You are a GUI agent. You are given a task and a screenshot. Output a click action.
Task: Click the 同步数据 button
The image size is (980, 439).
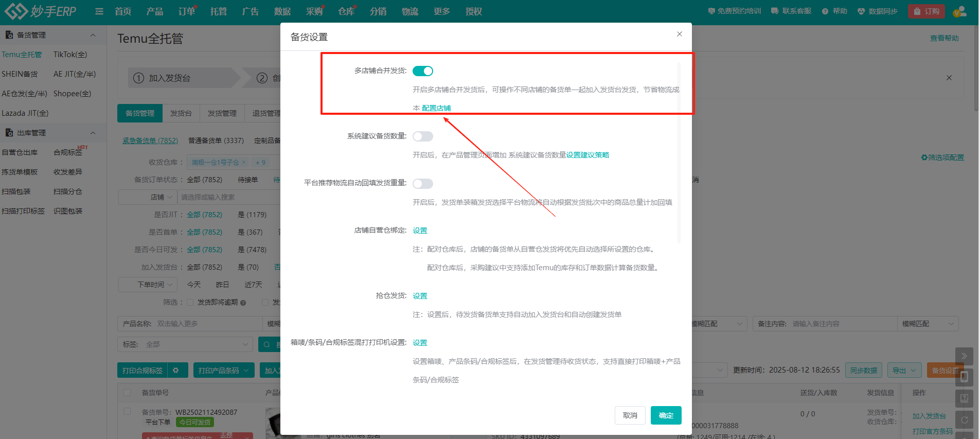click(864, 370)
